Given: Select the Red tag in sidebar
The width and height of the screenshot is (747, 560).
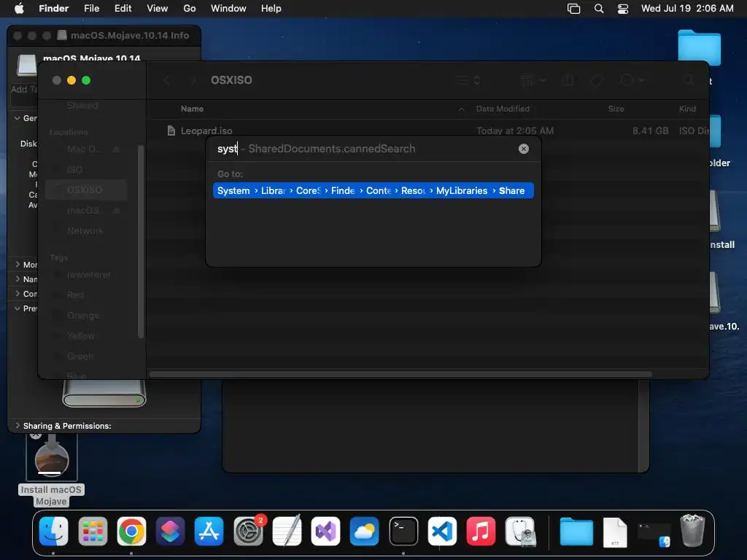Looking at the screenshot, I should [x=75, y=295].
